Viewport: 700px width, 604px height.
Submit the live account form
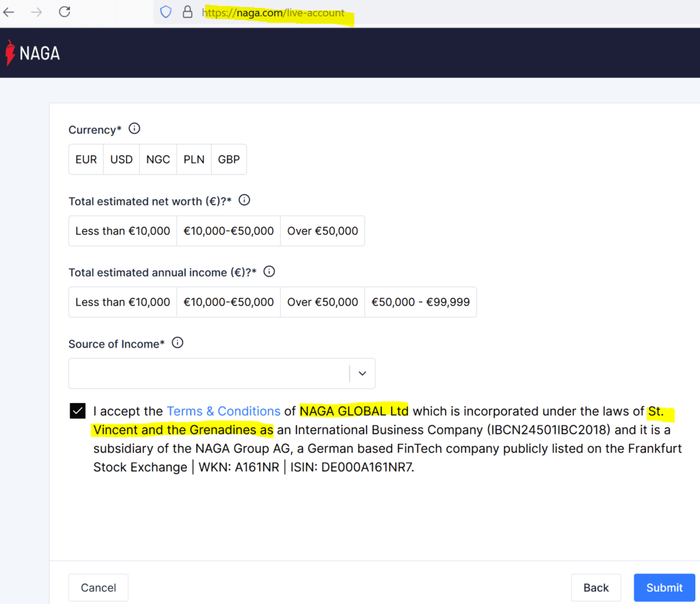tap(664, 588)
